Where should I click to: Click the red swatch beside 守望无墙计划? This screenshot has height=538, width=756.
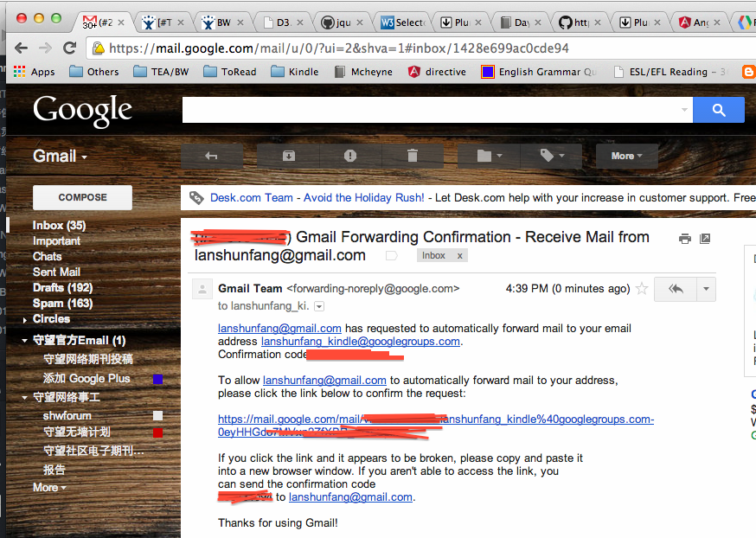(157, 432)
